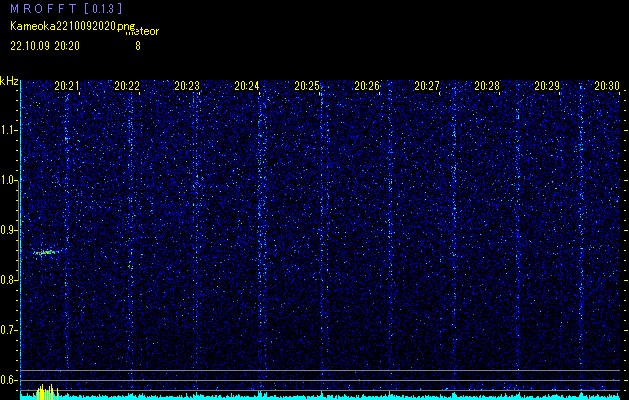
Task: Click the 0.6 frequency axis label
Action: click(x=9, y=380)
